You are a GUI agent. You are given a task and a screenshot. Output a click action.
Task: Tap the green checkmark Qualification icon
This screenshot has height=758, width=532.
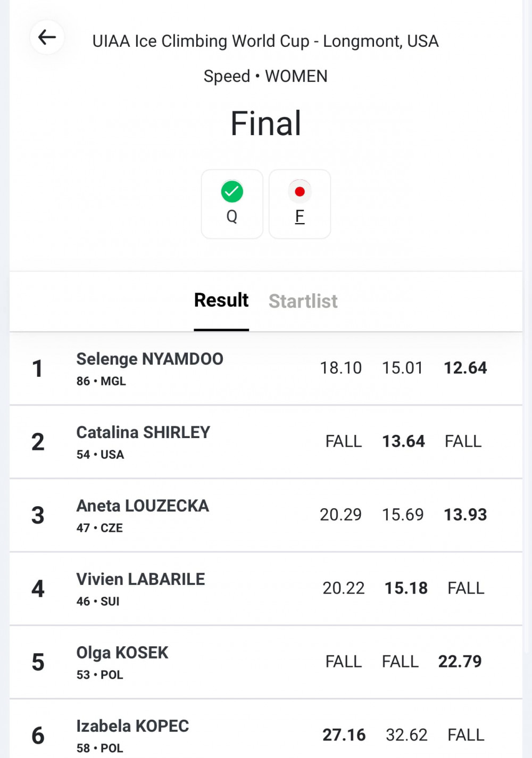pos(232,192)
